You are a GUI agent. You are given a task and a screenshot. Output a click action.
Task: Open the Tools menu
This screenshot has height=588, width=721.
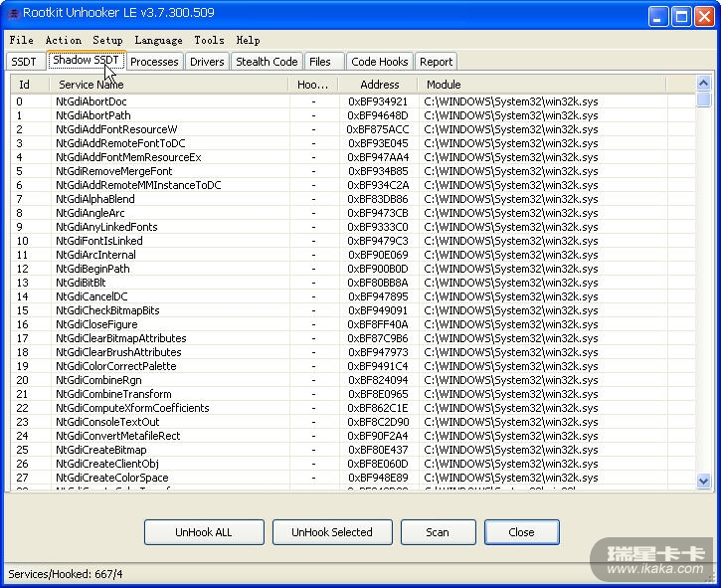(209, 40)
